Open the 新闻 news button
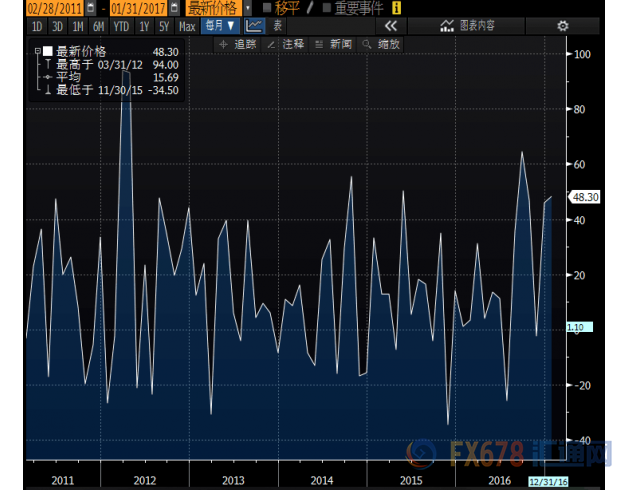Screen dimensions: 630x490 333,44
